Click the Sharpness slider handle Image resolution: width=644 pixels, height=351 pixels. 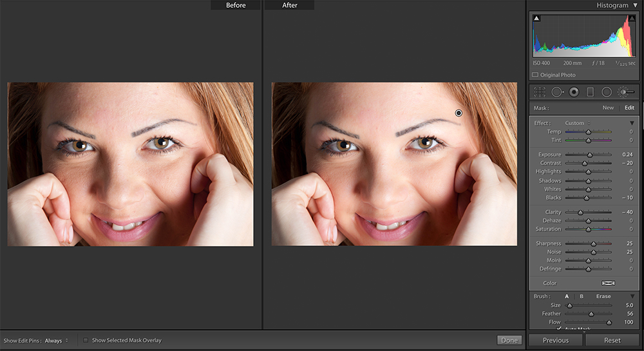[x=594, y=243]
